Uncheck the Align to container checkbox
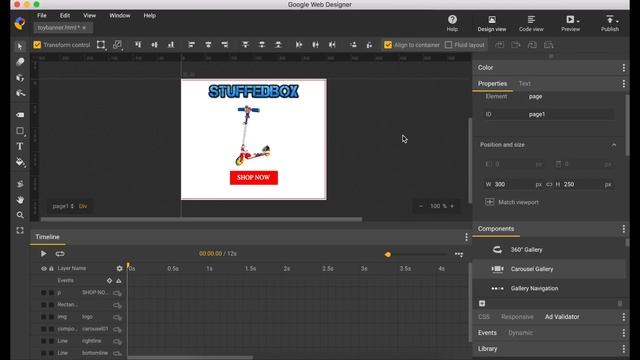Screen dimensions: 640x360 click(x=388, y=45)
